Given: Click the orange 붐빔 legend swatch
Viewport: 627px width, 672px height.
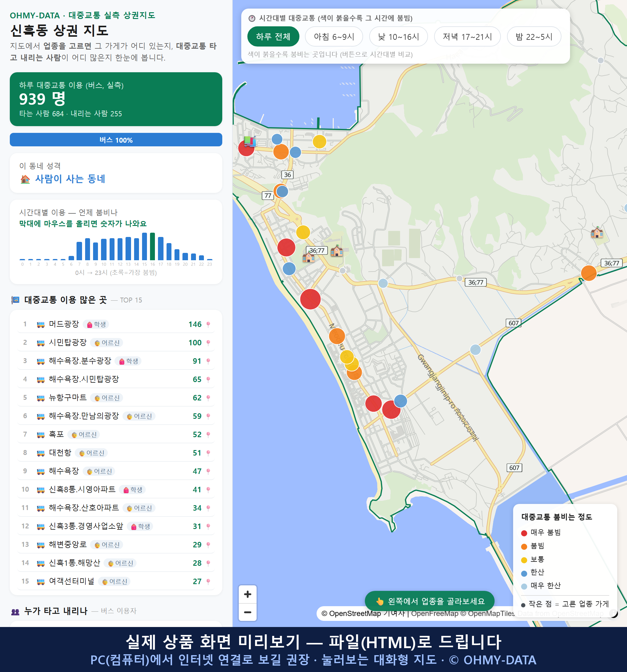Looking at the screenshot, I should (x=524, y=546).
